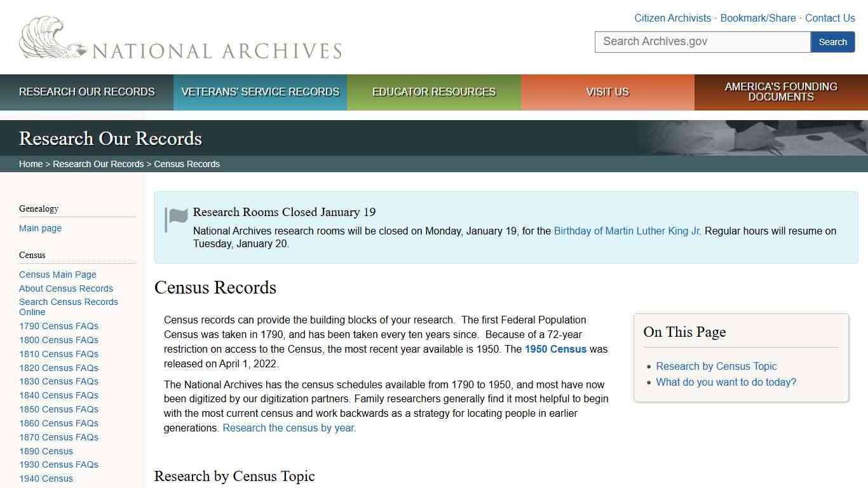Image resolution: width=868 pixels, height=488 pixels.
Task: Open the Veterans' Service Records section
Action: (260, 91)
